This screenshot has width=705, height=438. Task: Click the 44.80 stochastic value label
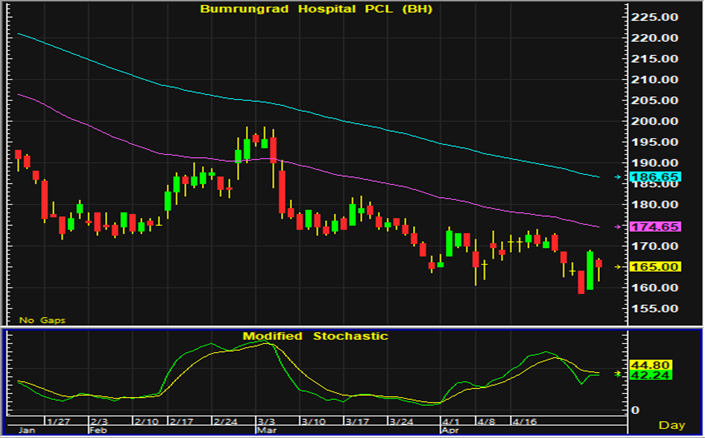651,365
